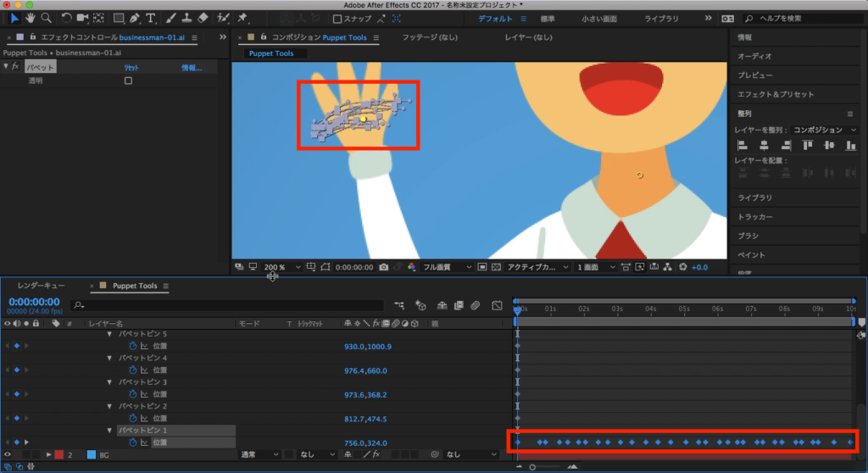Image resolution: width=868 pixels, height=473 pixels.
Task: Toggle the 透明 checkbox in effect controls
Action: [128, 81]
